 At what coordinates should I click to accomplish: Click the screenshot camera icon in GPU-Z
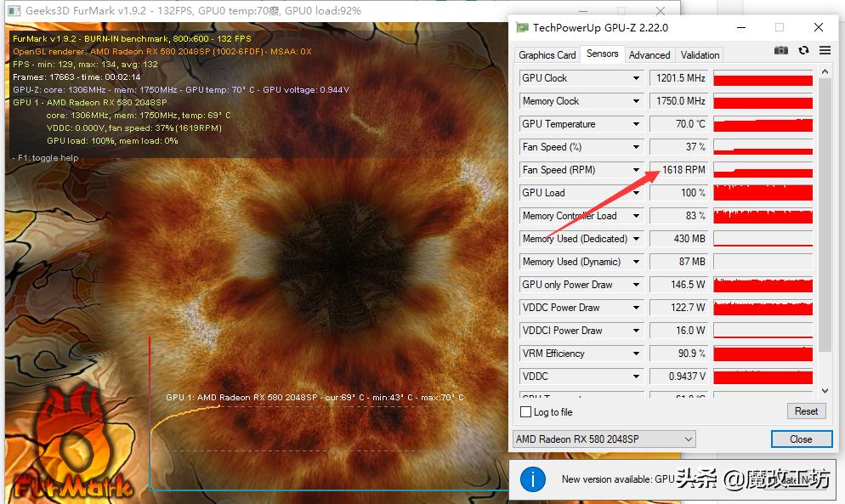click(780, 51)
